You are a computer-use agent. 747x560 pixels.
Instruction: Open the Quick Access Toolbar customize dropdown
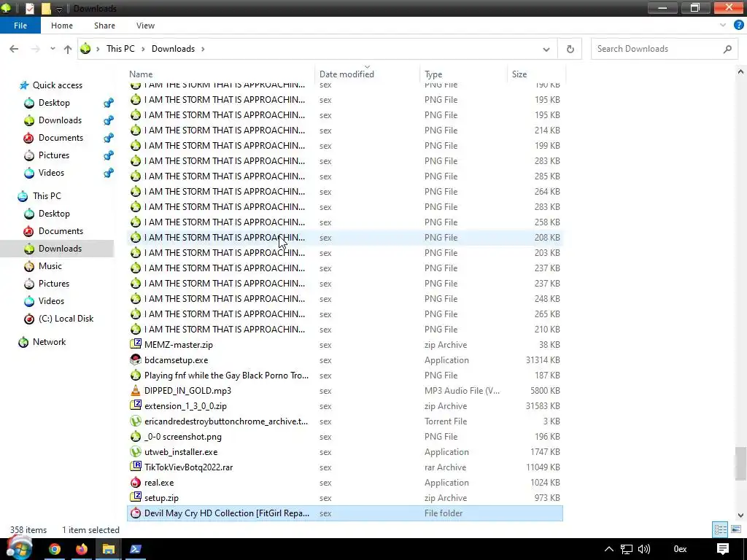click(x=59, y=9)
